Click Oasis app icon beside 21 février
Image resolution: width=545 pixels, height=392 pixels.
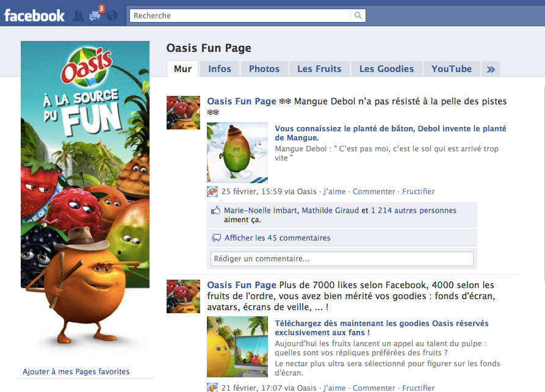[x=212, y=388]
